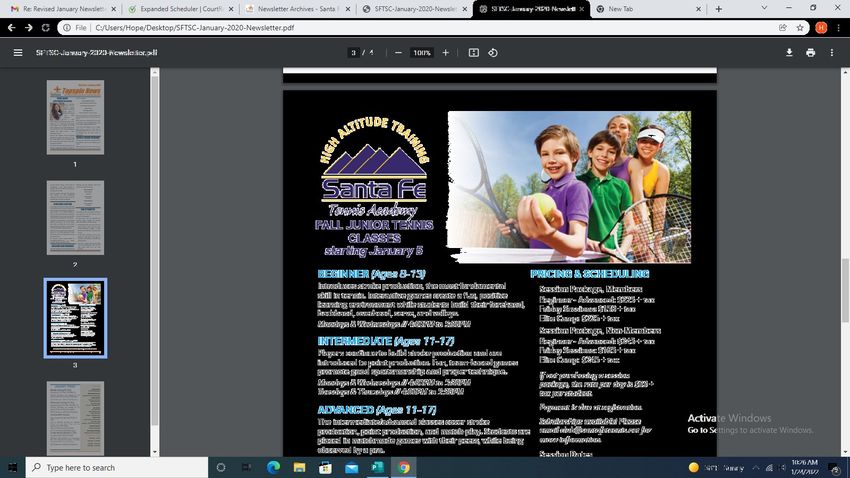The image size is (850, 478).
Task: Open Chrome profile avatar H
Action: 821,28
